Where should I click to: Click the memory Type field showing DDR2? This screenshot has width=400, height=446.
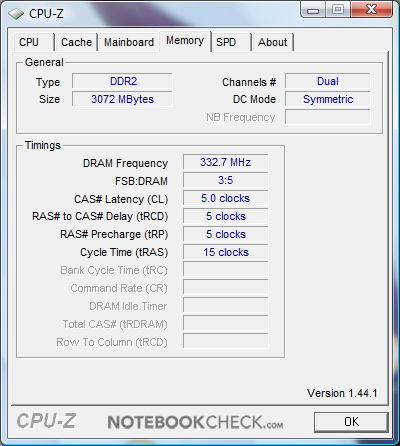pyautogui.click(x=122, y=81)
